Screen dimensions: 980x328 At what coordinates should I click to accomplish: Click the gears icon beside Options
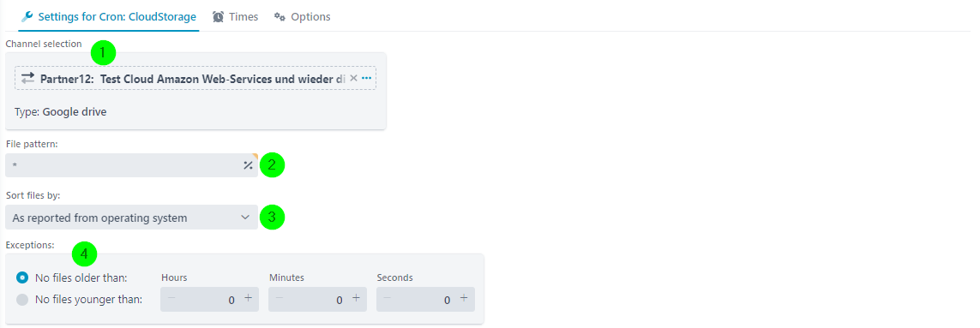point(280,17)
